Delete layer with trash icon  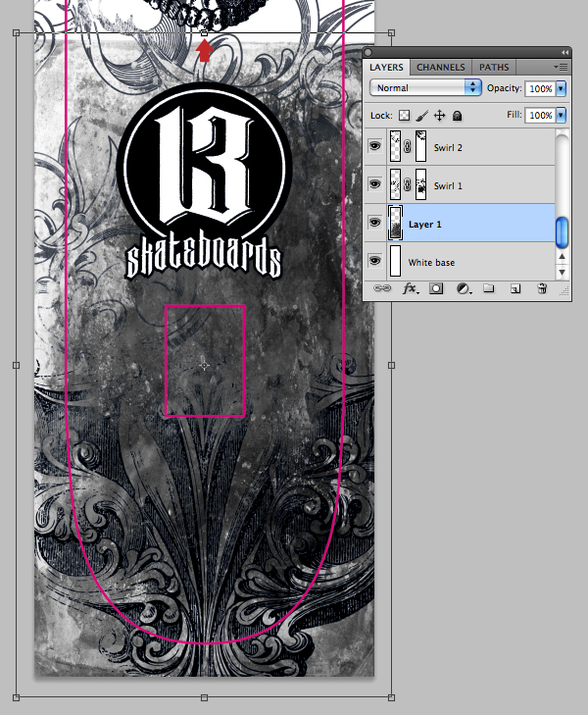point(542,288)
